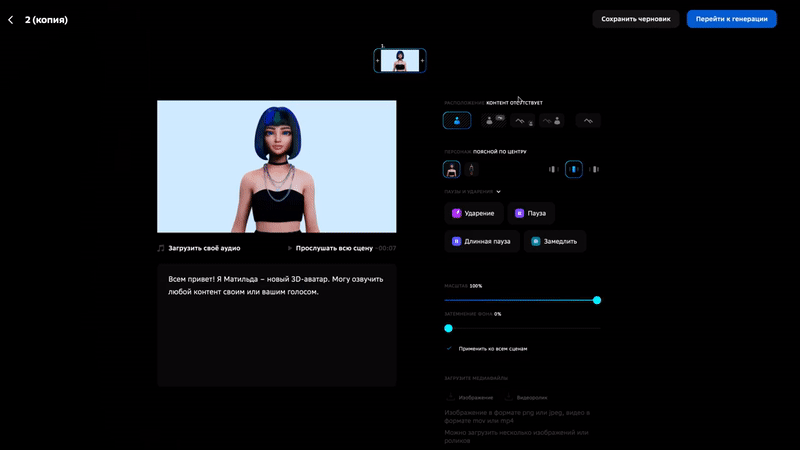Toggle 'Применить ко всем сценам' checkbox
This screenshot has width=800, height=450.
click(449, 348)
